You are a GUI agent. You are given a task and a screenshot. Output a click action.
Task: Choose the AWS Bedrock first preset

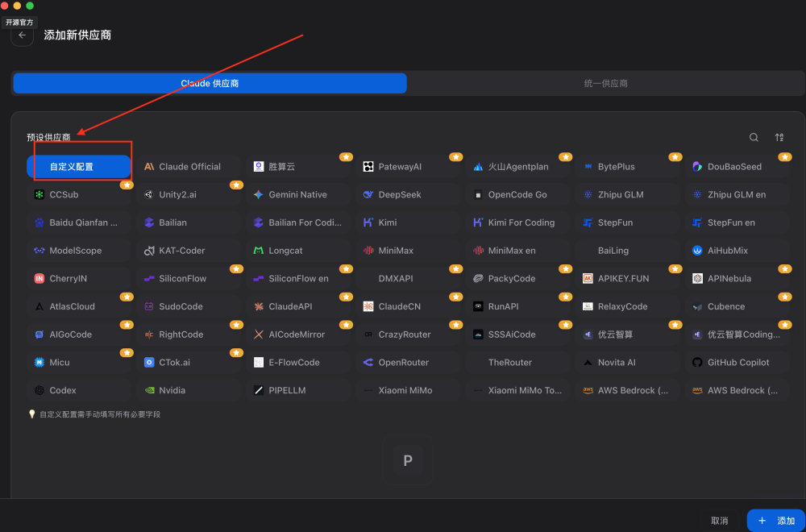click(x=628, y=391)
